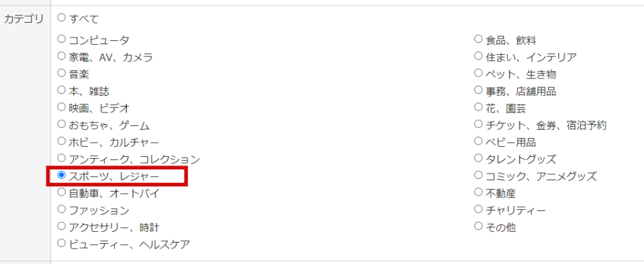The width and height of the screenshot is (644, 264).
Task: Select ビューティー、ヘルスケア option
Action: [62, 243]
